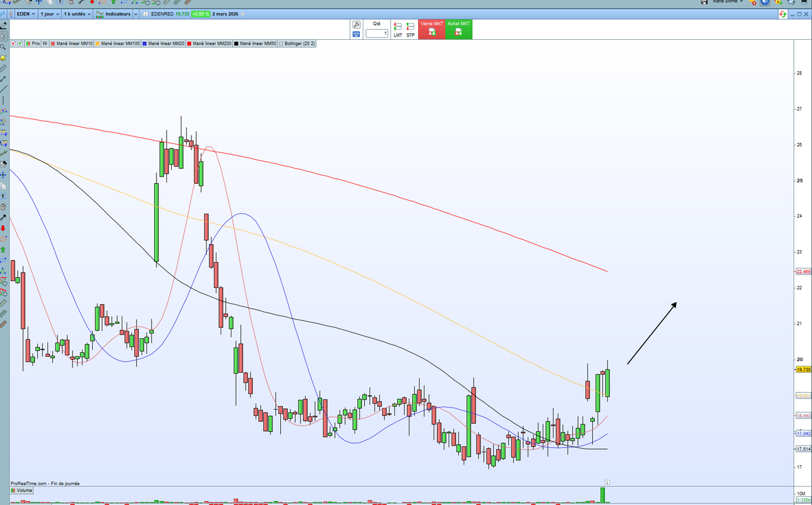The height and width of the screenshot is (505, 812).
Task: Click the yellow 19,735 price axis label
Action: coord(804,370)
